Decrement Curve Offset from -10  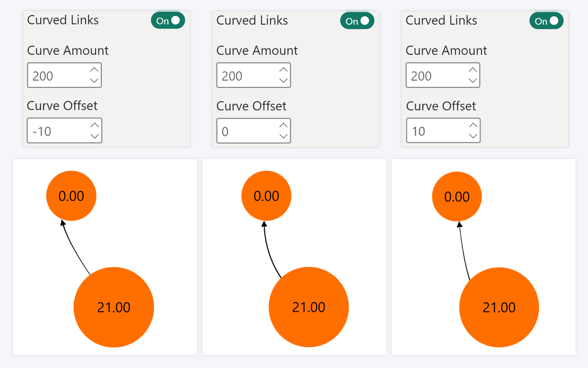(95, 136)
